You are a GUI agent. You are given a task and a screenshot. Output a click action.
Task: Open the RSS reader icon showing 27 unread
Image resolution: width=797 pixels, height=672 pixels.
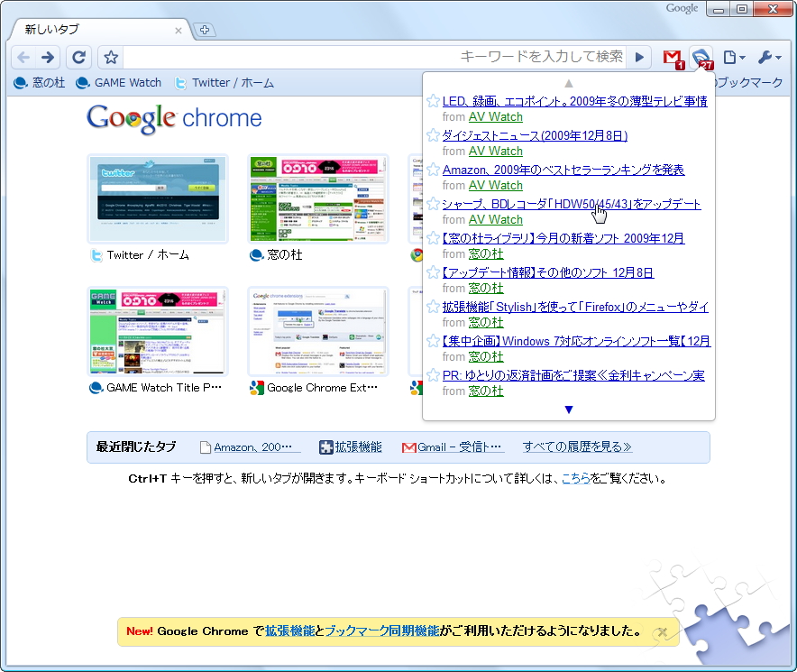click(x=701, y=56)
